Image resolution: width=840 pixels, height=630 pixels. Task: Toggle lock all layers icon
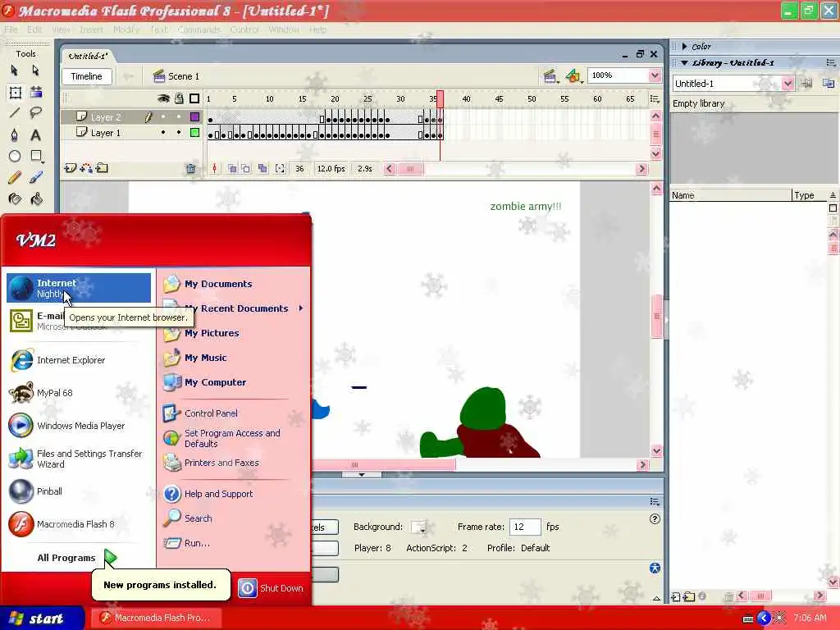coord(179,98)
